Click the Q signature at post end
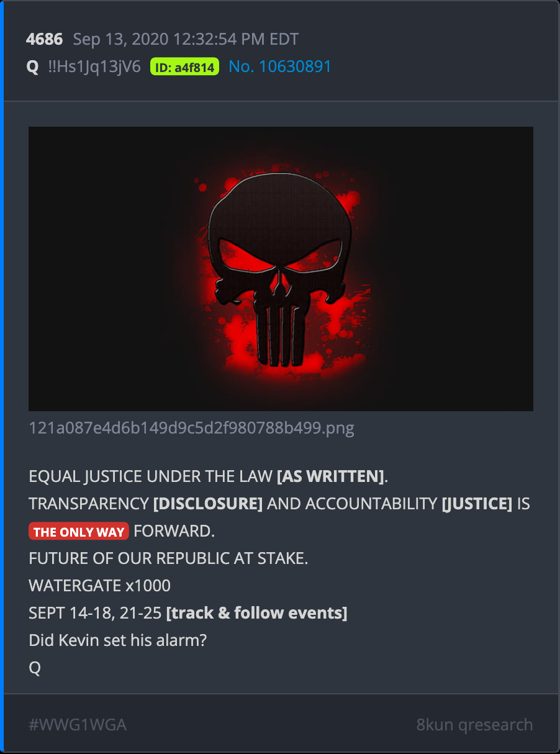This screenshot has width=560, height=754. [x=35, y=668]
